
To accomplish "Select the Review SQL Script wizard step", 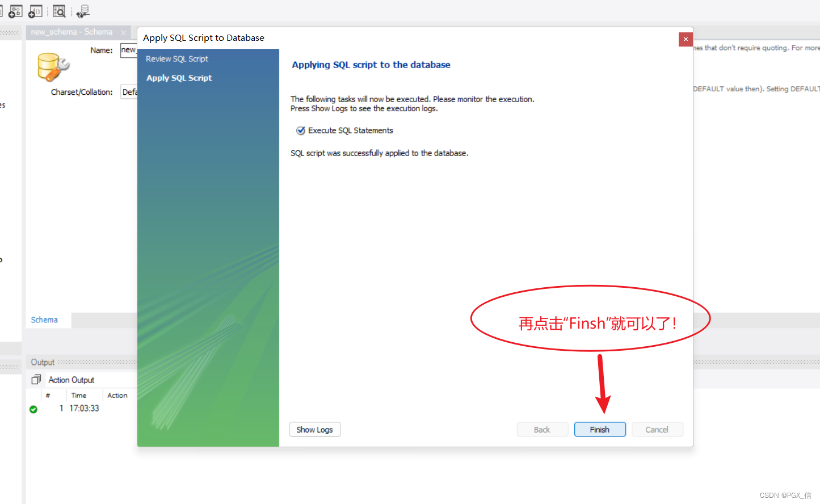I will click(x=176, y=58).
